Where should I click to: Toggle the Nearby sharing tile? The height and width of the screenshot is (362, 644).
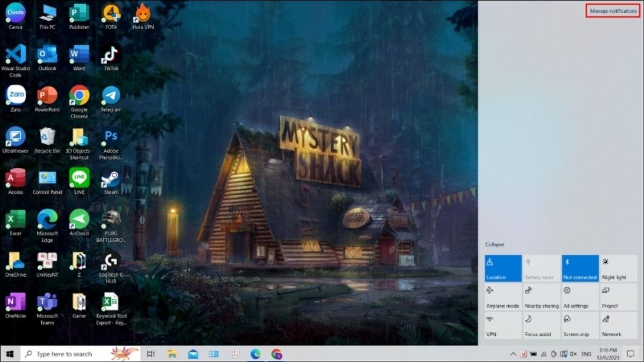point(541,297)
